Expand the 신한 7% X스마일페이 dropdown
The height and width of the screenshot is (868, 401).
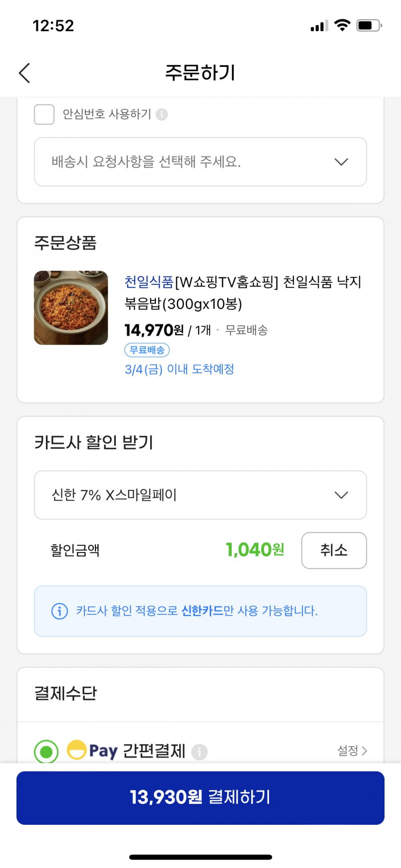click(200, 495)
